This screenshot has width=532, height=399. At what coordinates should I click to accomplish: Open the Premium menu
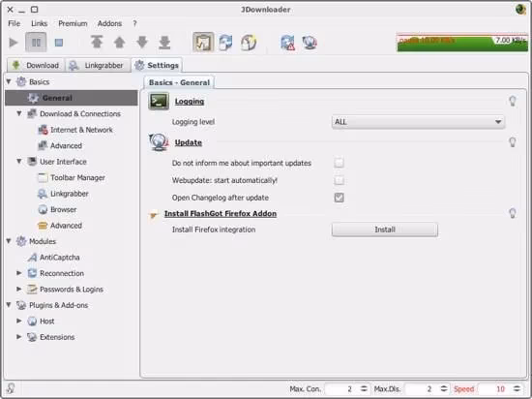[73, 23]
